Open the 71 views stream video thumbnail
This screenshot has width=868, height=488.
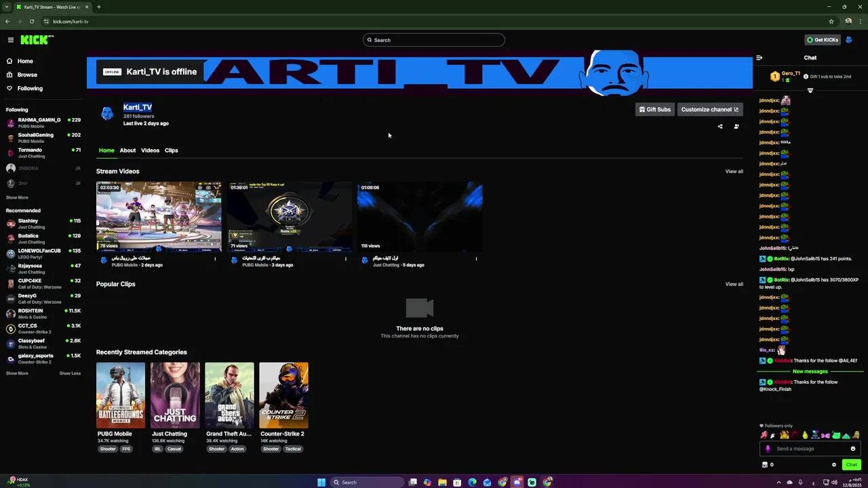pos(290,217)
